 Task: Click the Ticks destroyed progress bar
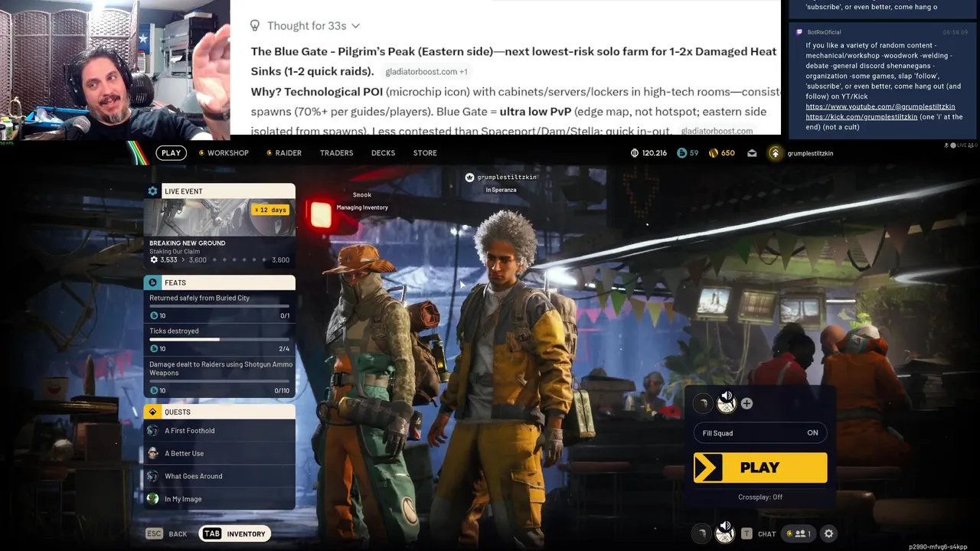click(219, 340)
